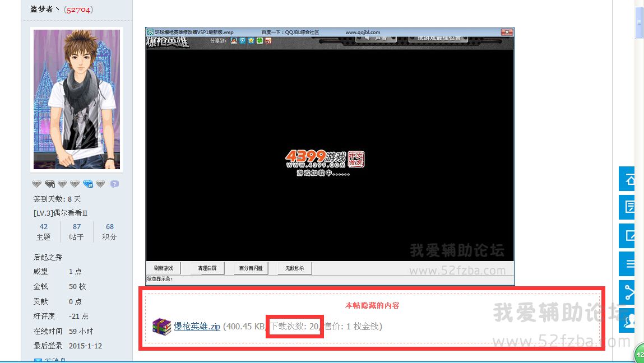Click the purple question mark medal icon

[x=114, y=184]
